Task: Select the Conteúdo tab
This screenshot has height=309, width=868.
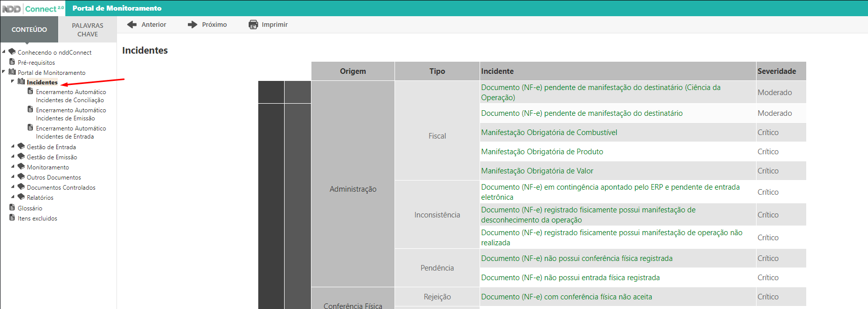Action: 29,30
